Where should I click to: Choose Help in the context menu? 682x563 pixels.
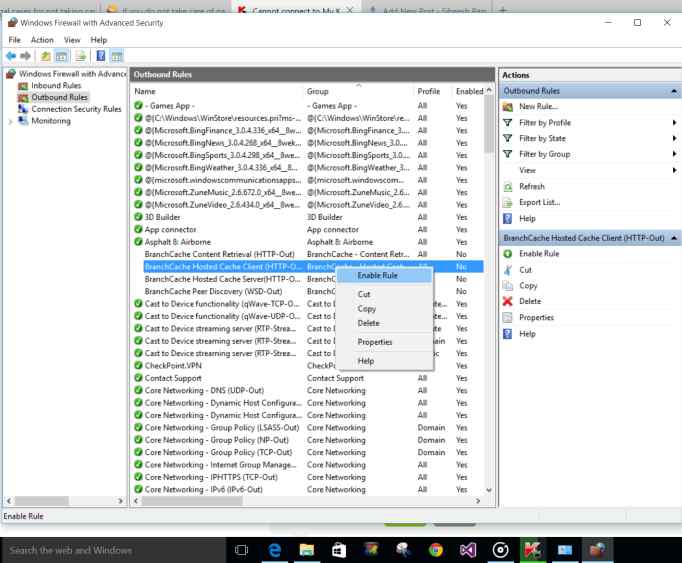(384, 361)
